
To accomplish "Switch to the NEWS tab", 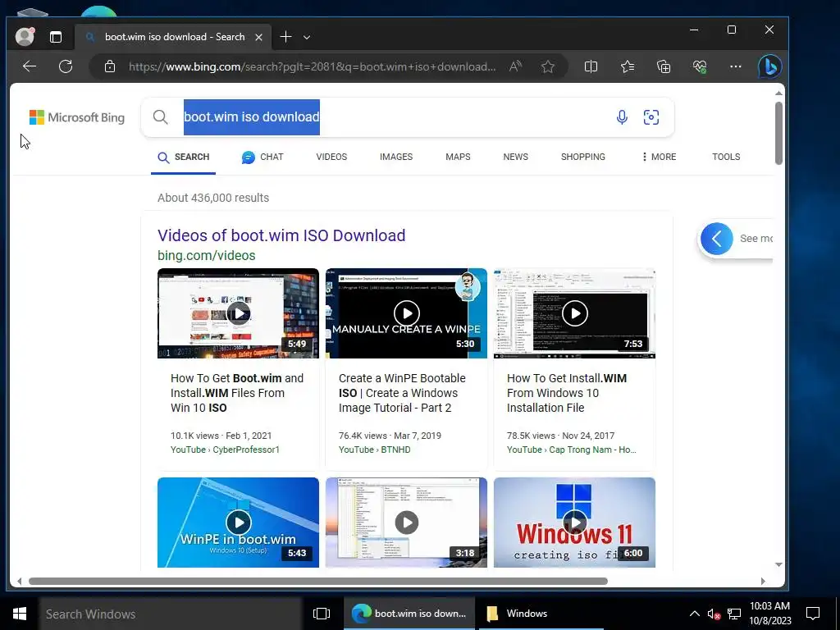I will click(x=515, y=157).
